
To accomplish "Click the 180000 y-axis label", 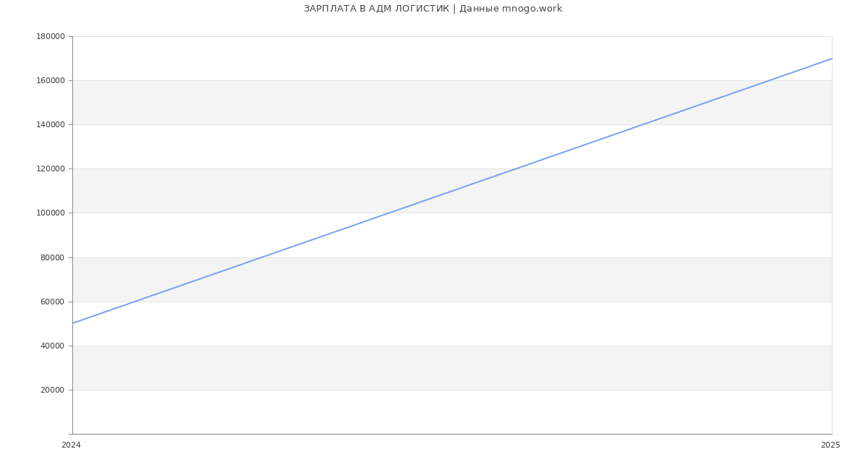I will point(51,37).
